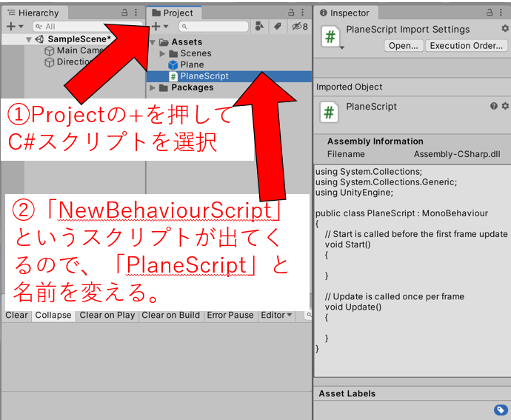Focus the Project search field
The width and height of the screenshot is (511, 420).
pos(213,27)
